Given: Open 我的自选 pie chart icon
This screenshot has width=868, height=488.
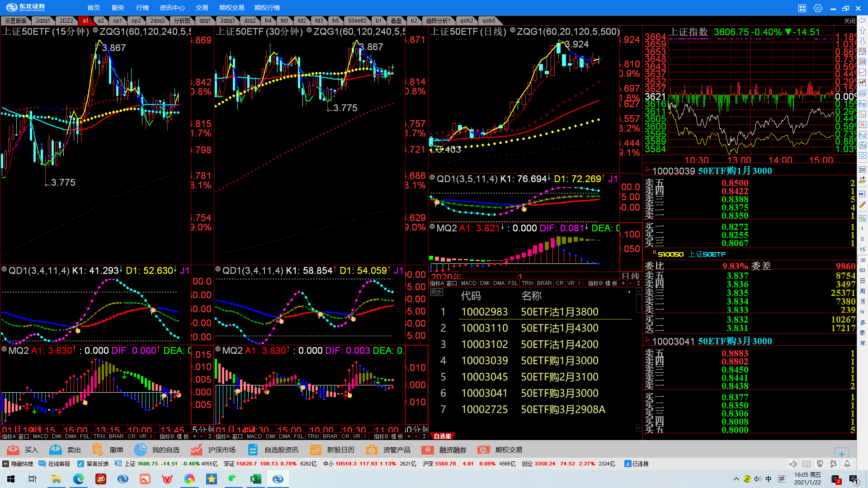Looking at the screenshot, I should [141, 450].
